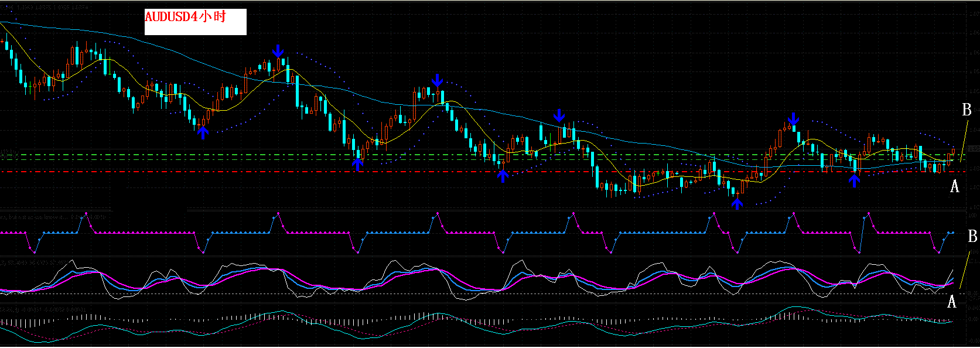Click the B label in price chart
The image size is (980, 348).
click(x=967, y=110)
